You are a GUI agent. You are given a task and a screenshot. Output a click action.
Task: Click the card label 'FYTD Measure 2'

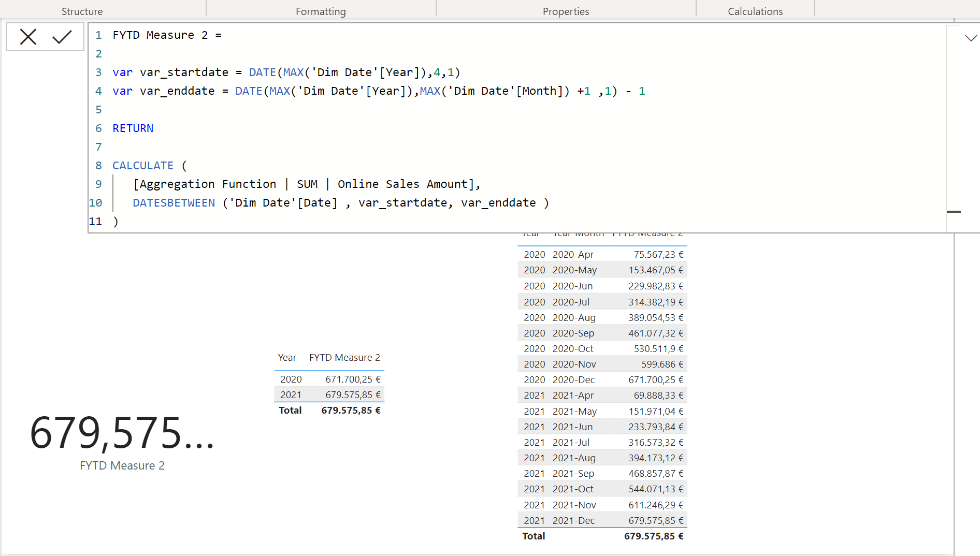click(122, 466)
